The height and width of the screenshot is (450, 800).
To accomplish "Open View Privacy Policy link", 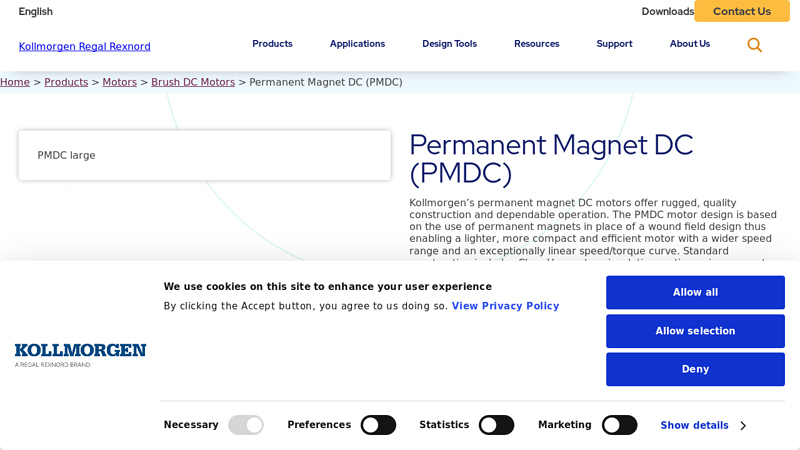I will pos(505,306).
